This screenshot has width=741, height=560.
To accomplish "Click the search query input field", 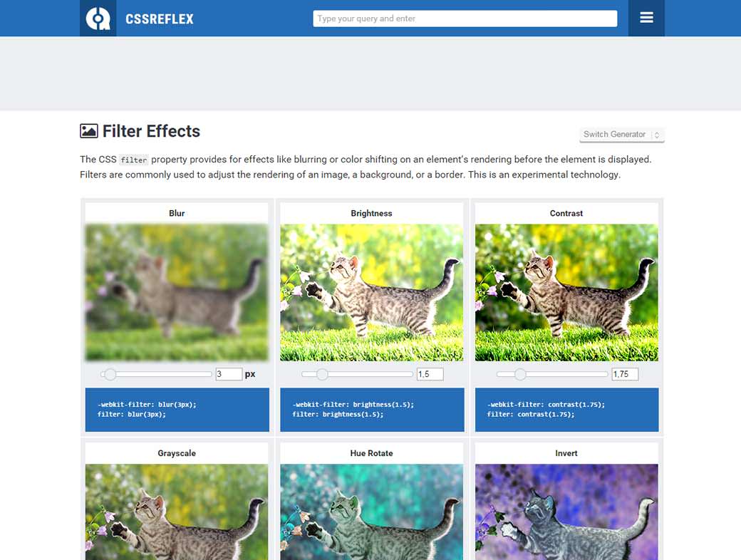I will coord(465,18).
